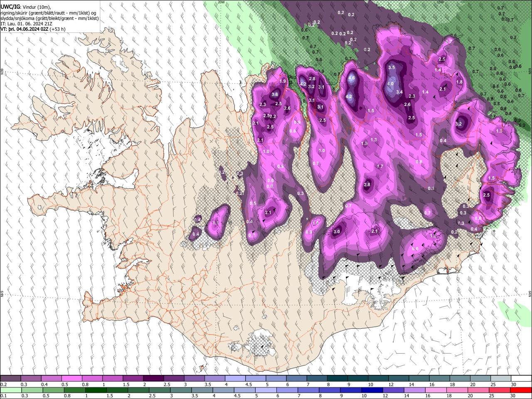Select the bright magenta 0.5–0.8 swatch in upper legend
The image size is (532, 399).
click(72, 379)
